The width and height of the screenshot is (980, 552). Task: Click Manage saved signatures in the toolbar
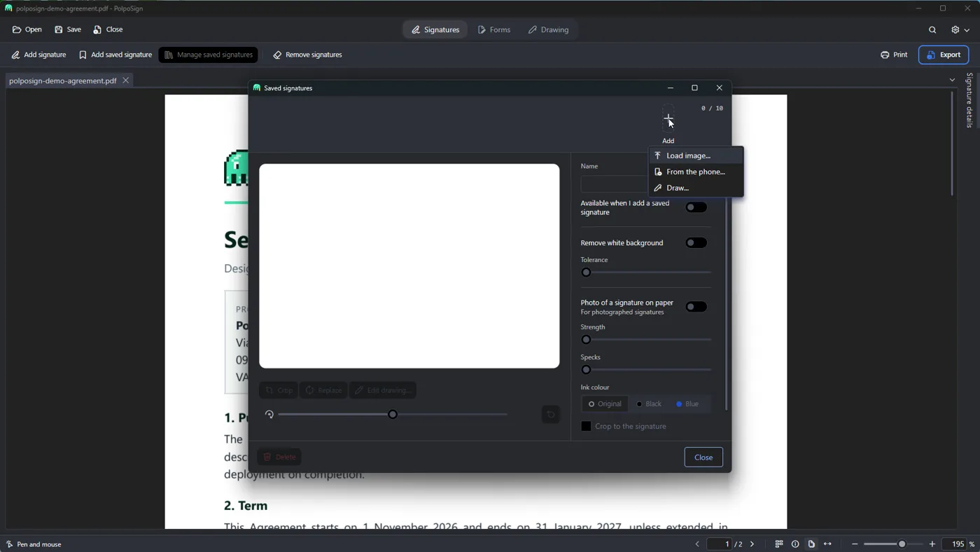coord(208,55)
